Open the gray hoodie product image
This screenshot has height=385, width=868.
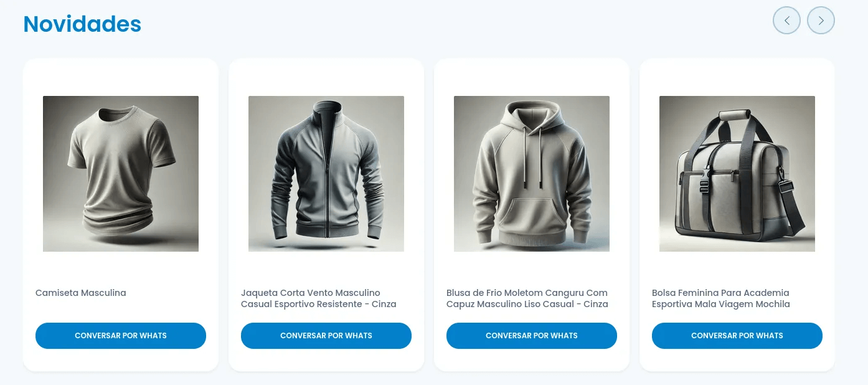coord(532,174)
